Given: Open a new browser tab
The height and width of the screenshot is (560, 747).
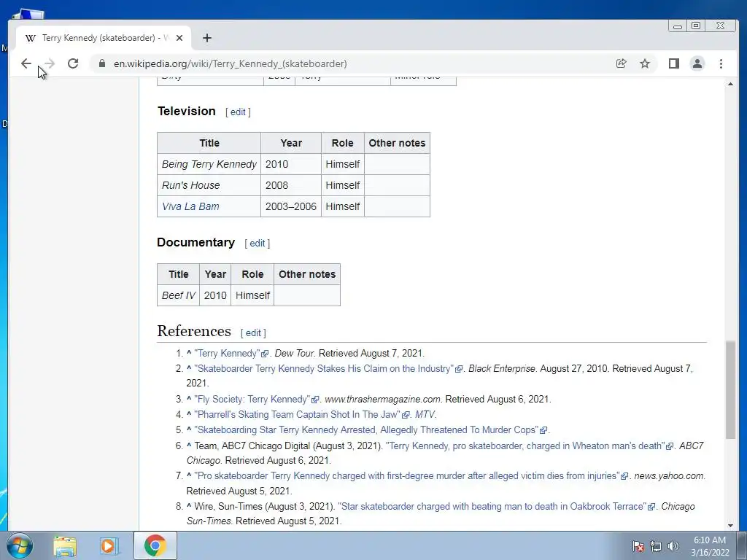Looking at the screenshot, I should pyautogui.click(x=206, y=38).
